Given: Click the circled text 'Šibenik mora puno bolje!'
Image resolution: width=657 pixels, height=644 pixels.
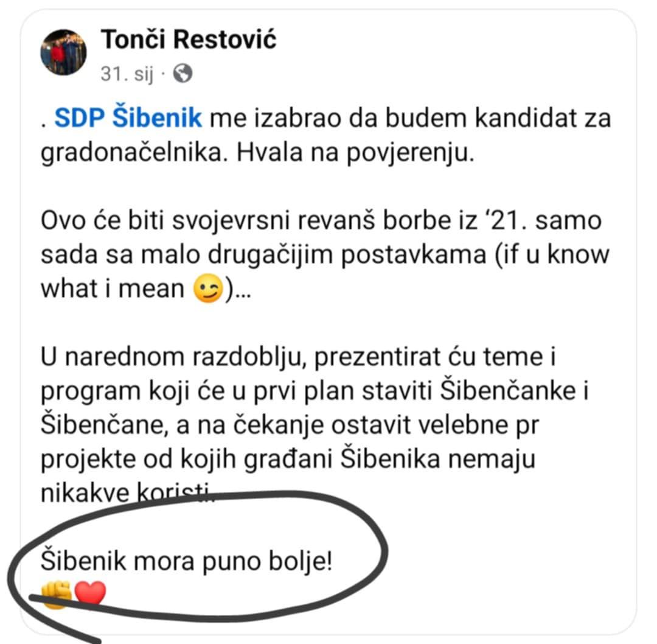Looking at the screenshot, I should (x=187, y=561).
